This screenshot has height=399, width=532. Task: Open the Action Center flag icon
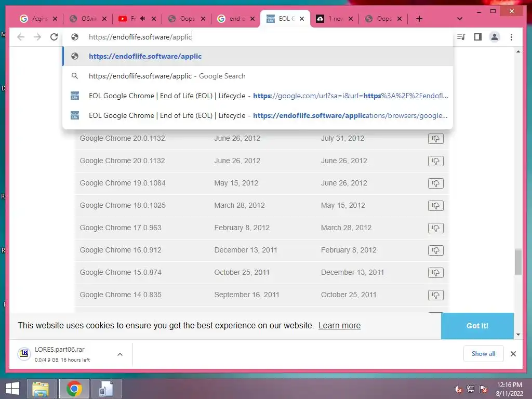tap(483, 389)
